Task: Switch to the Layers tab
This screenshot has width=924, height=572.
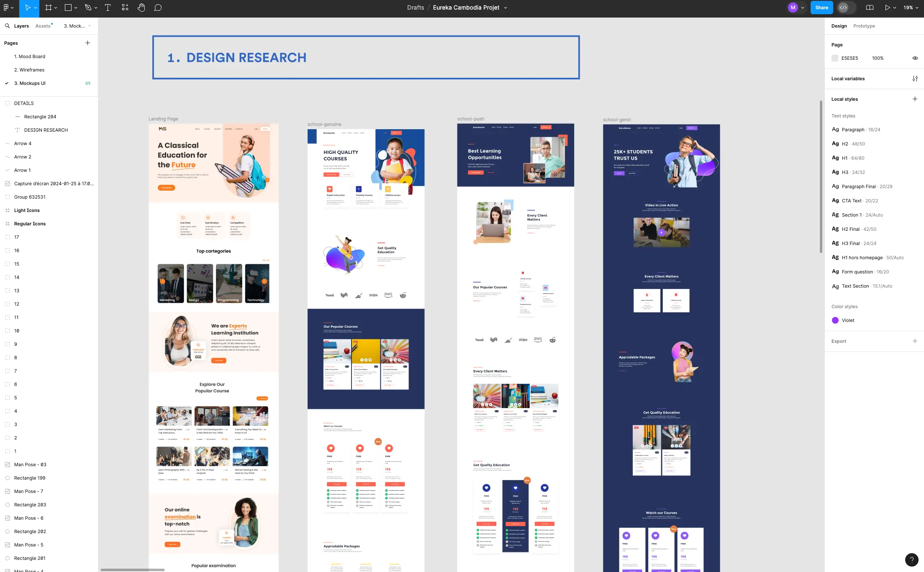Action: pos(21,26)
